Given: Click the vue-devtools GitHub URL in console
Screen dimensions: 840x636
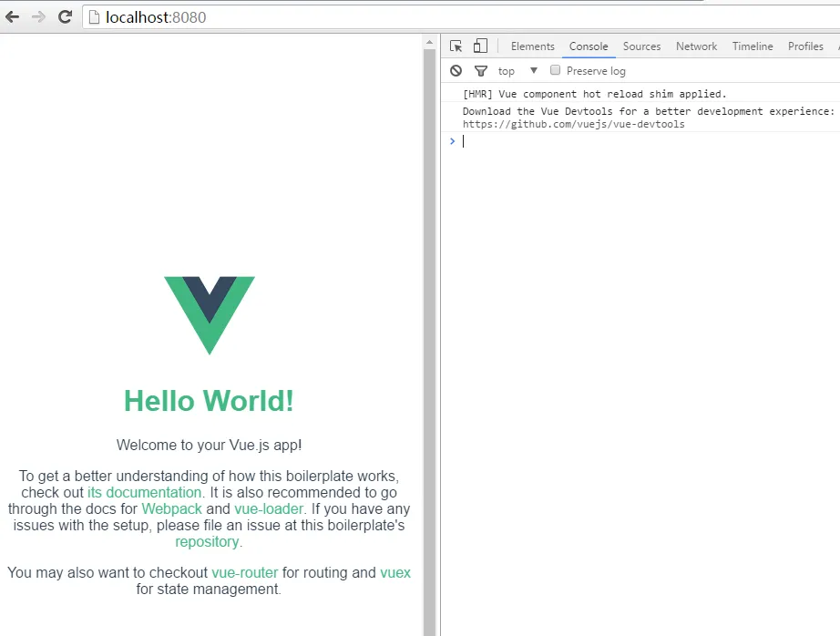Looking at the screenshot, I should pyautogui.click(x=573, y=124).
